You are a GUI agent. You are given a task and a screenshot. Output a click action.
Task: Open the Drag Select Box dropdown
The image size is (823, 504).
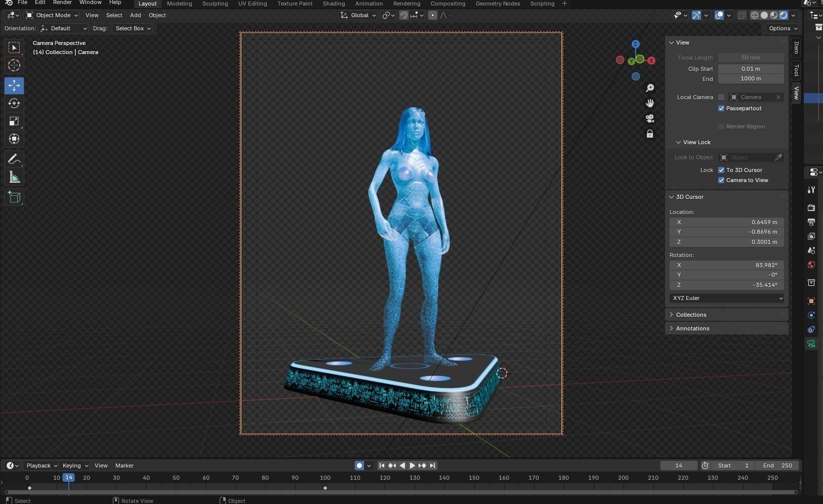pos(133,28)
